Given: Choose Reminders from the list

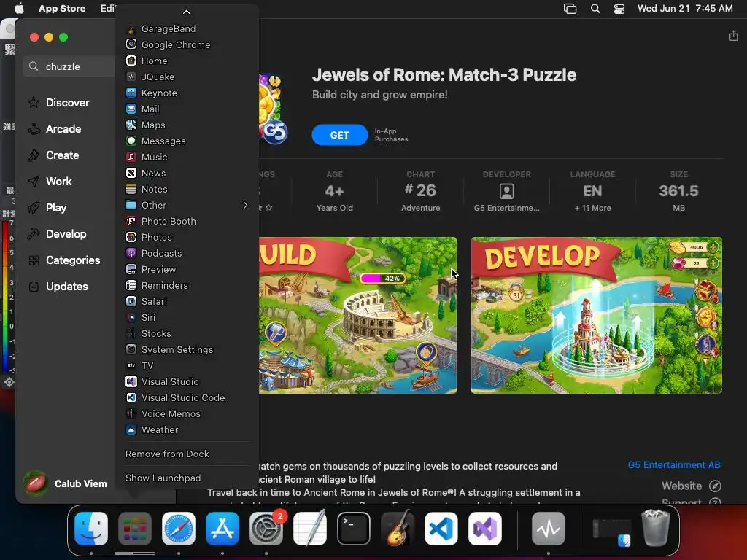Looking at the screenshot, I should (187, 285).
